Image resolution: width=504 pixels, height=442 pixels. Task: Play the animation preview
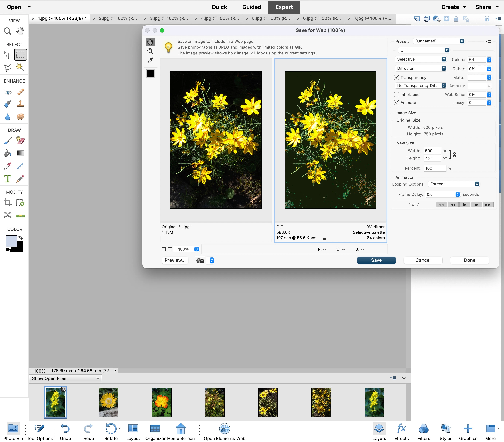(x=464, y=204)
